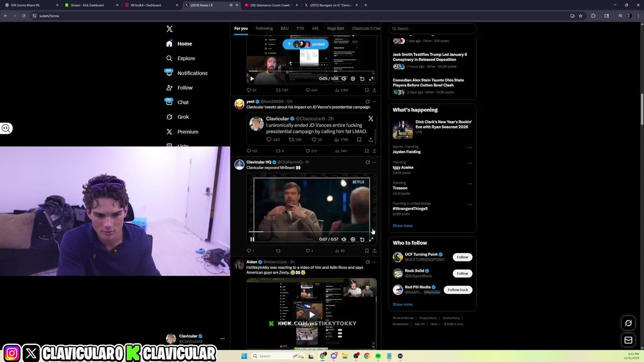644x362 pixels.
Task: Show more under Who to follow
Action: click(403, 304)
